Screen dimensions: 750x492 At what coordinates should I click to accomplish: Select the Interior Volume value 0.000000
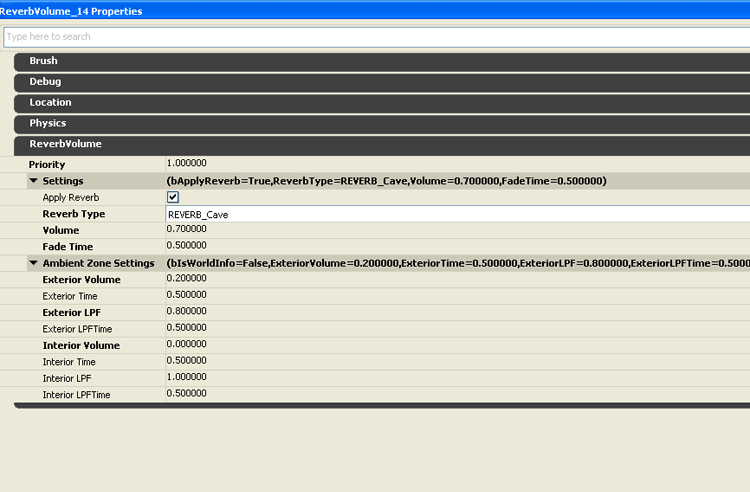187,344
